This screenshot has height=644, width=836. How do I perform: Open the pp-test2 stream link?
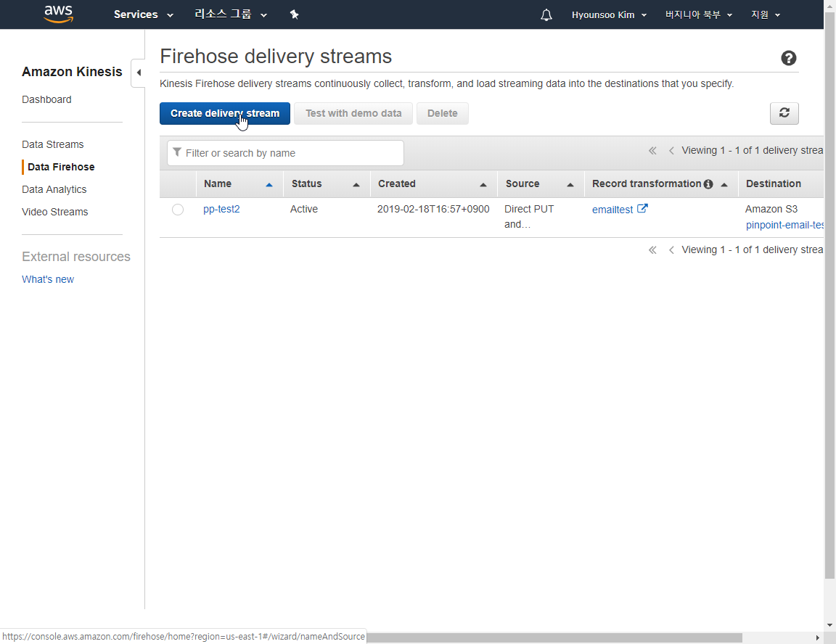[x=221, y=210]
